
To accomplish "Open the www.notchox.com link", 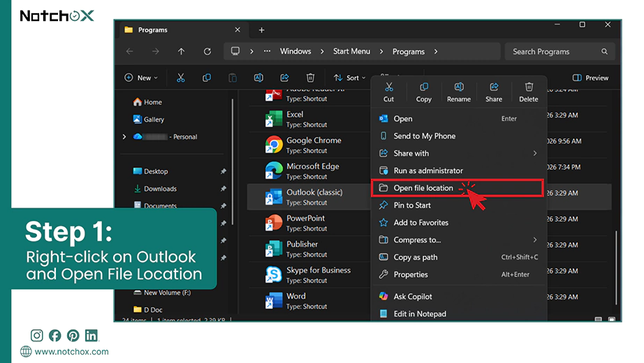I will 71,352.
